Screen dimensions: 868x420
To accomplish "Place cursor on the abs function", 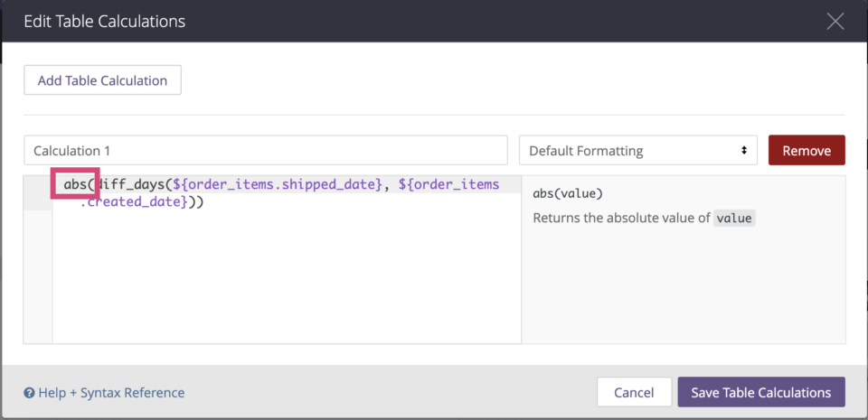I will click(x=74, y=184).
